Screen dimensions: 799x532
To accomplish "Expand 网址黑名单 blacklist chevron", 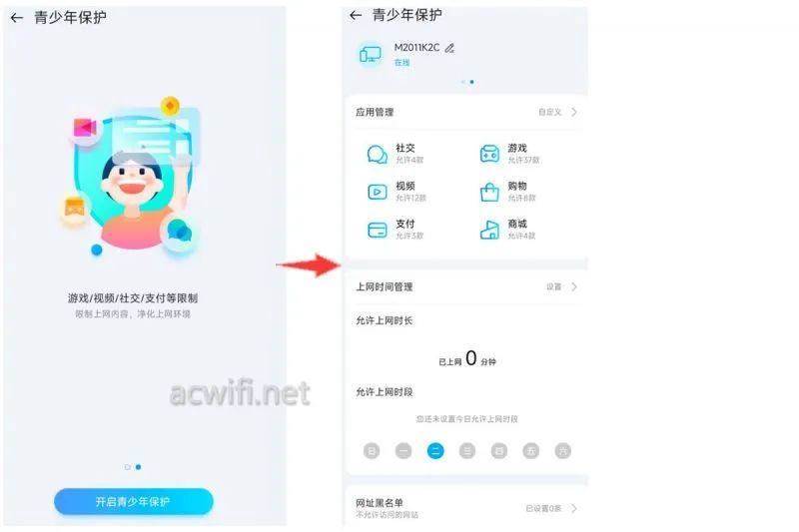I will point(574,508).
